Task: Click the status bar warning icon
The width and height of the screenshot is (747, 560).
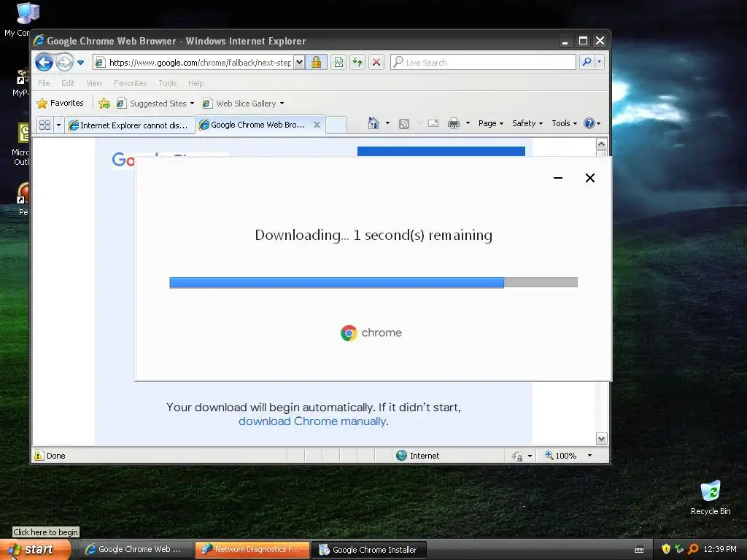Action: [39, 456]
